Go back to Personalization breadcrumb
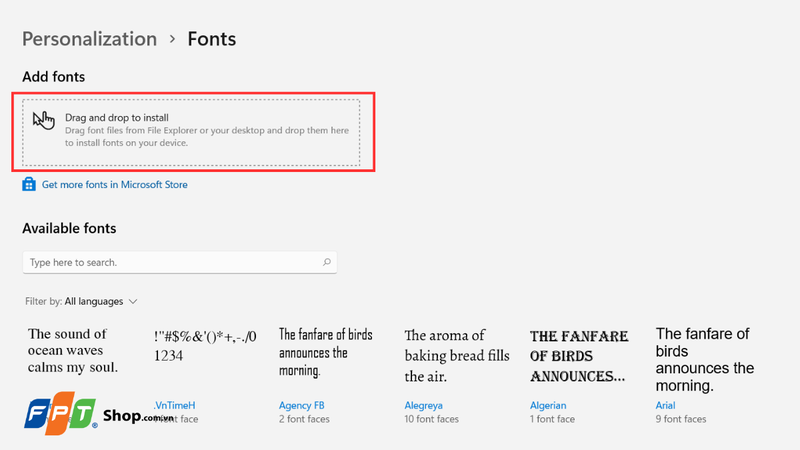The height and width of the screenshot is (450, 800). point(89,39)
